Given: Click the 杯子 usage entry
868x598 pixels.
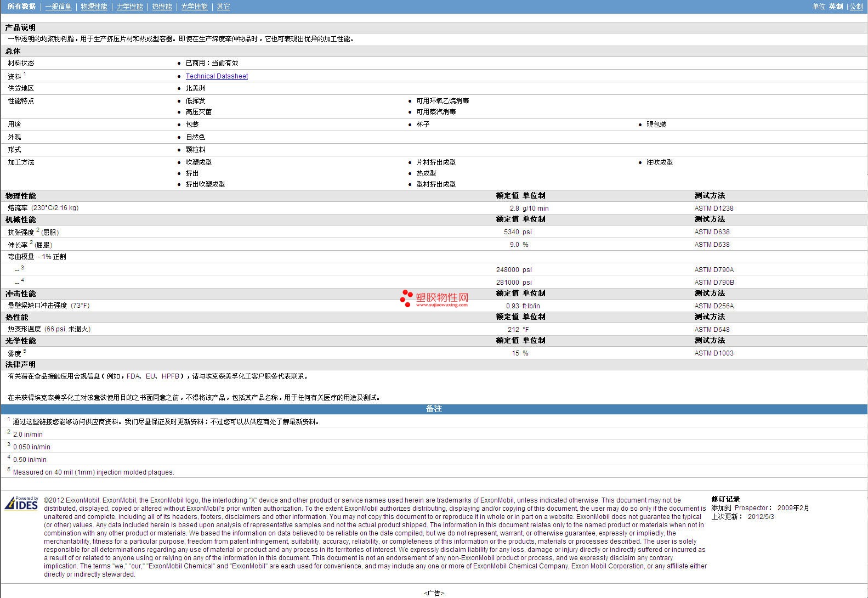Looking at the screenshot, I should [x=423, y=125].
